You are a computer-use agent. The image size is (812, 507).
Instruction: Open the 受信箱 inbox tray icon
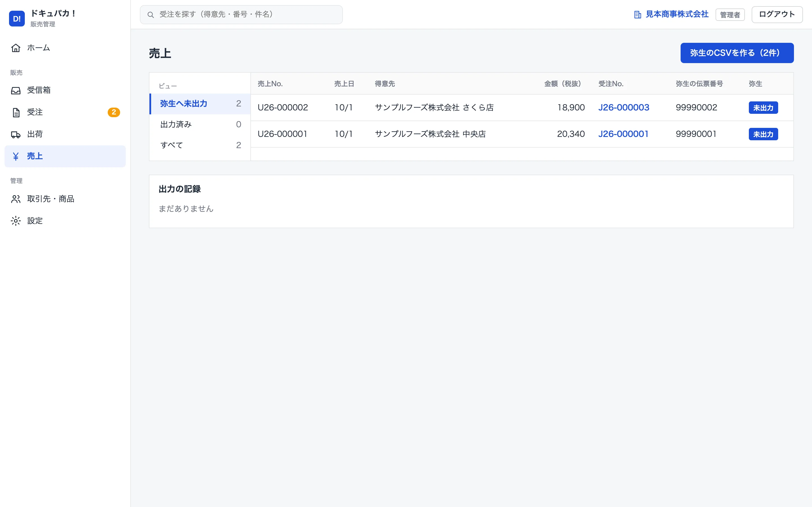coord(16,90)
